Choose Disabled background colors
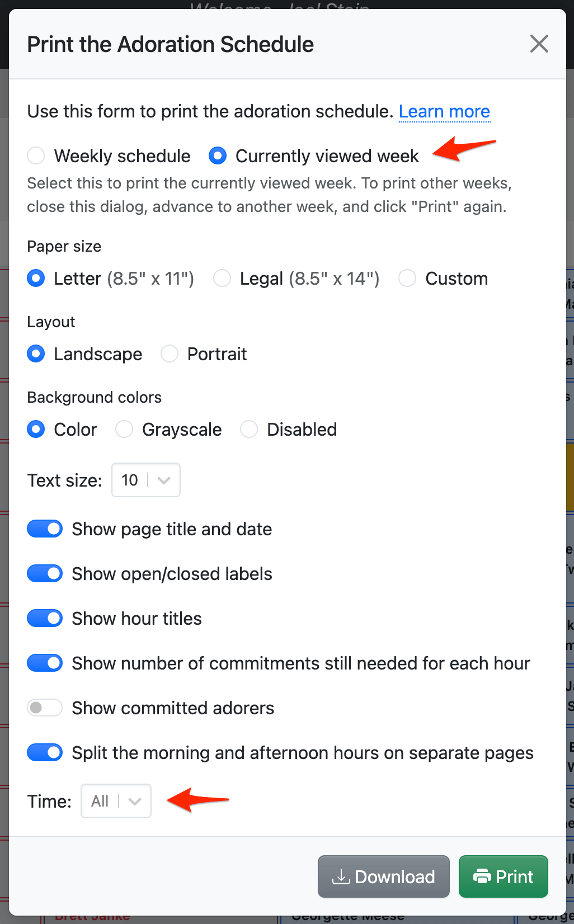The width and height of the screenshot is (574, 924). pos(249,430)
